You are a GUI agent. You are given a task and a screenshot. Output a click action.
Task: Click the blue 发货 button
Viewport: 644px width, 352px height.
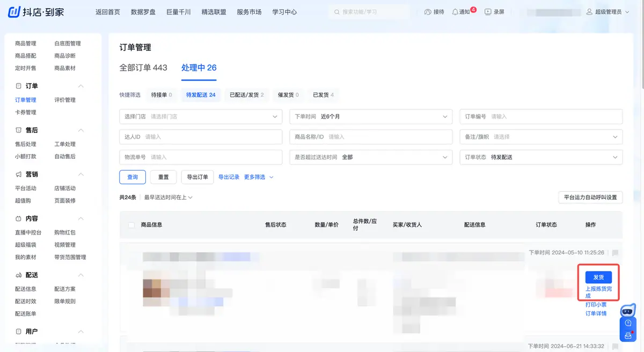tap(598, 277)
